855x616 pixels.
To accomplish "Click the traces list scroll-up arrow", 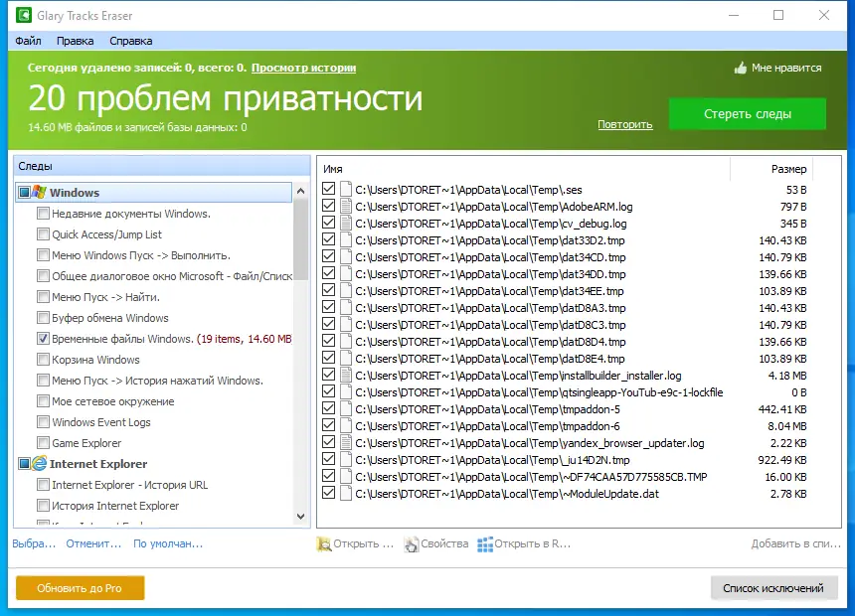I will pyautogui.click(x=300, y=191).
